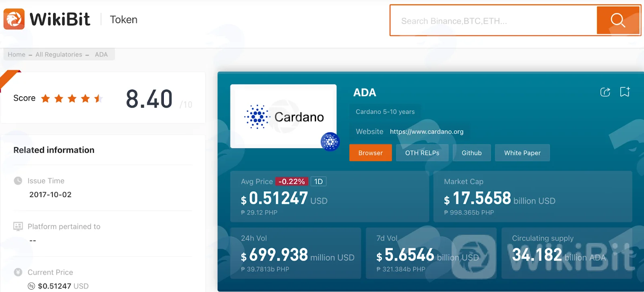
Task: Click the ₱ 39.7813b PHP volume
Action: pyautogui.click(x=265, y=269)
